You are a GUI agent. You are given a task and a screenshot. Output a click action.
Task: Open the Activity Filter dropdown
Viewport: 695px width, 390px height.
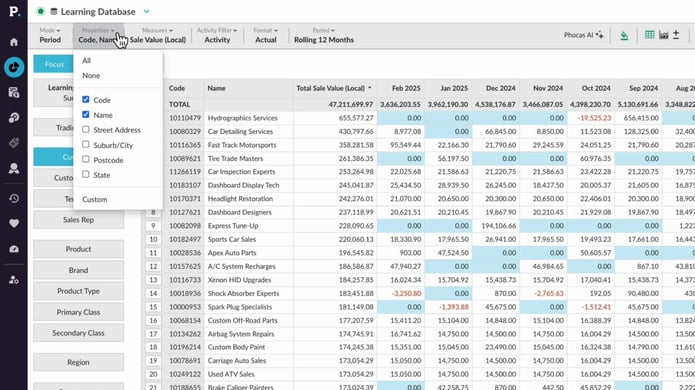click(x=217, y=35)
